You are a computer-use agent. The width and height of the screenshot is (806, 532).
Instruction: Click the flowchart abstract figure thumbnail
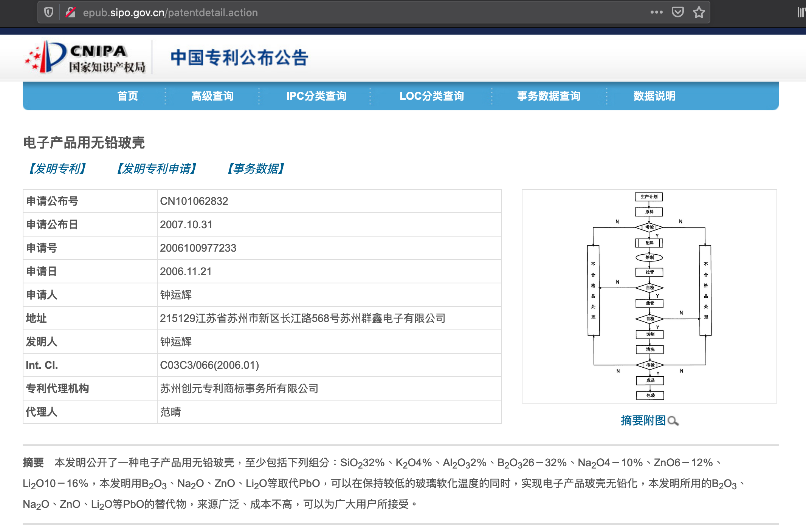click(x=649, y=296)
